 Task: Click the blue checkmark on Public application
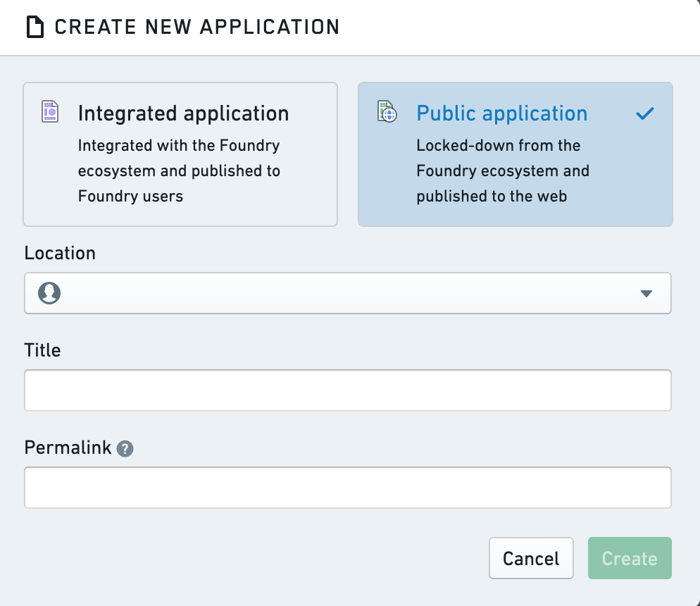click(645, 113)
